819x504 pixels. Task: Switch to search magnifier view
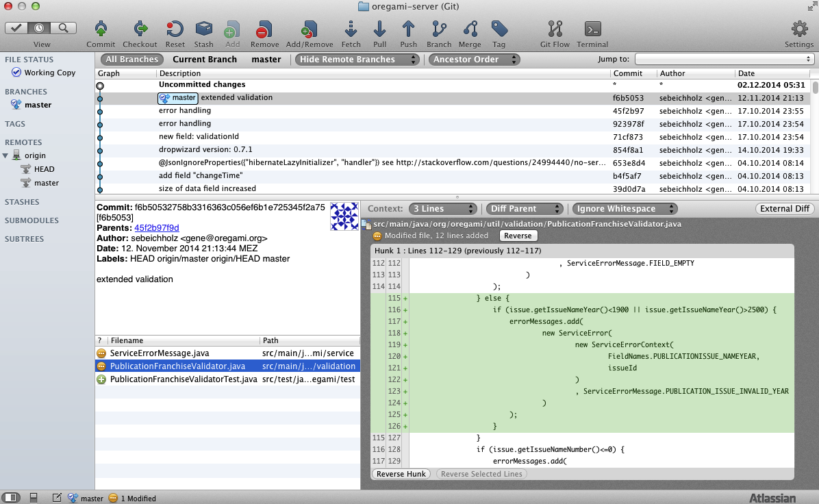(x=63, y=27)
